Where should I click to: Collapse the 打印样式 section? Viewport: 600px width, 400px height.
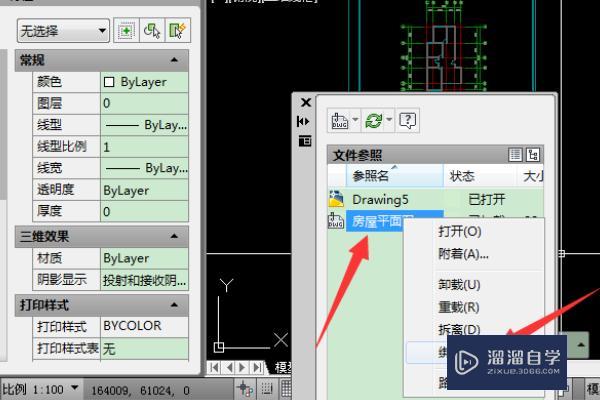(174, 305)
